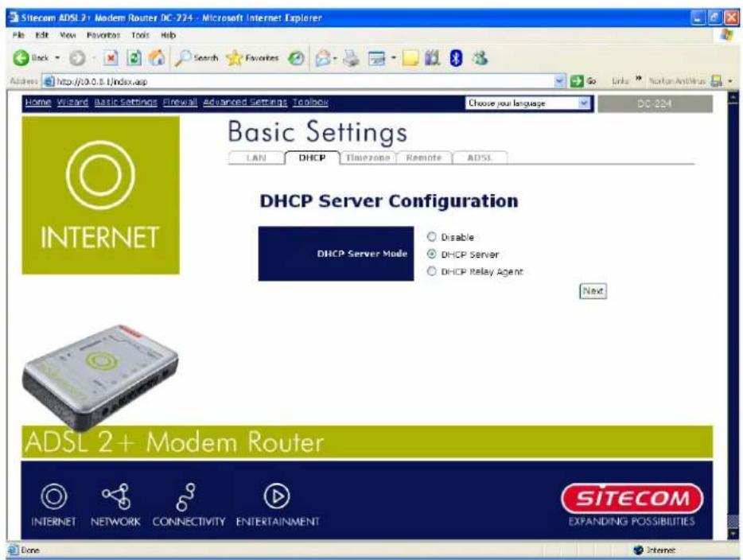Print the page with printer icon

[x=351, y=58]
